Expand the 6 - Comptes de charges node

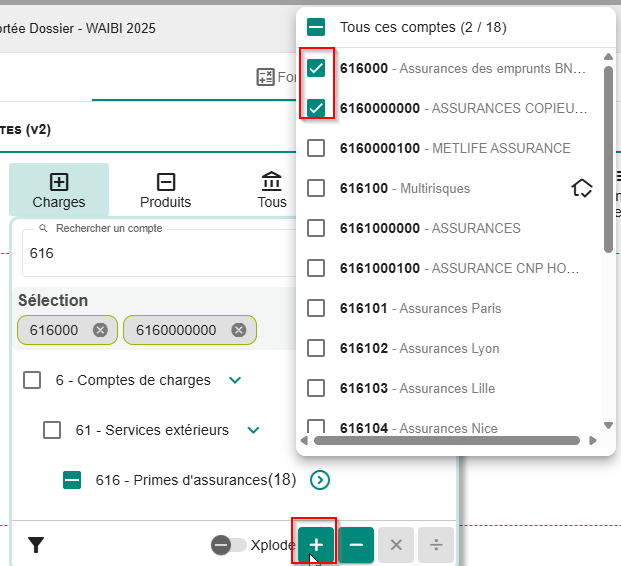(235, 380)
